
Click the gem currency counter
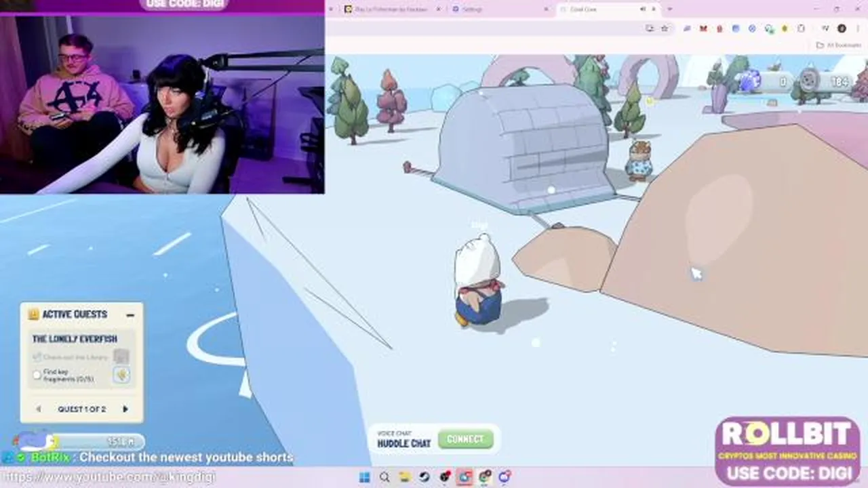tap(765, 82)
